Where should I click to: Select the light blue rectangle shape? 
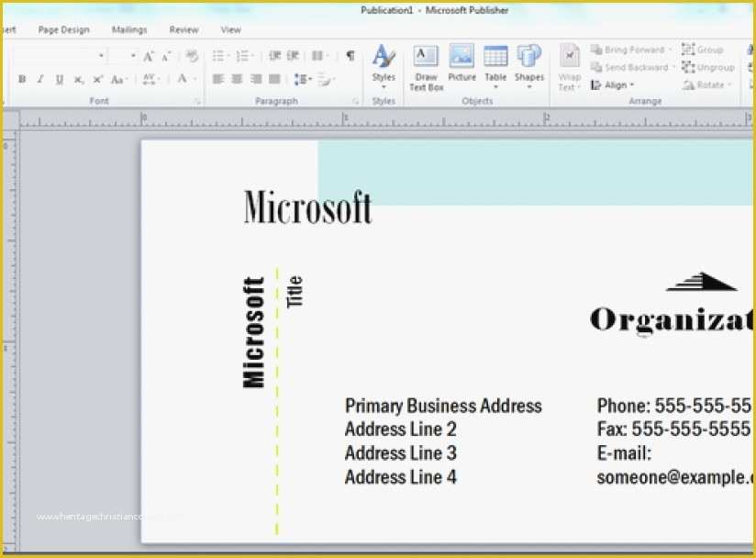tap(535, 173)
